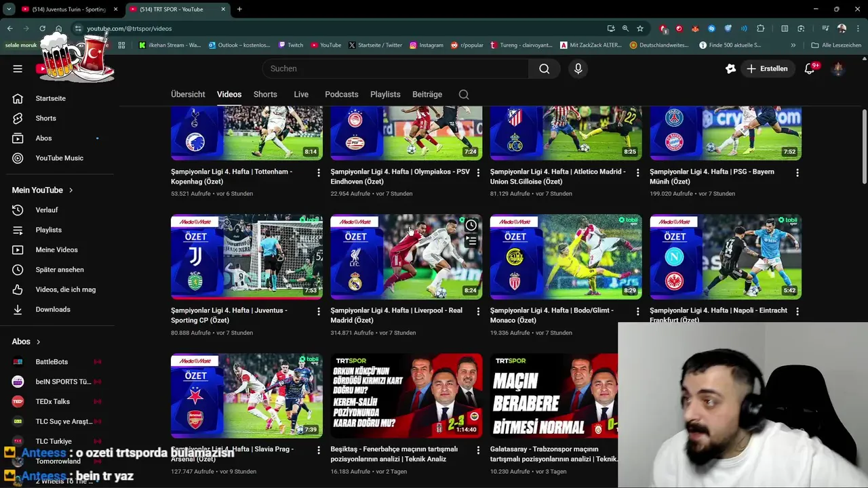The height and width of the screenshot is (488, 868).
Task: Add Liverpool video to queue
Action: click(471, 241)
